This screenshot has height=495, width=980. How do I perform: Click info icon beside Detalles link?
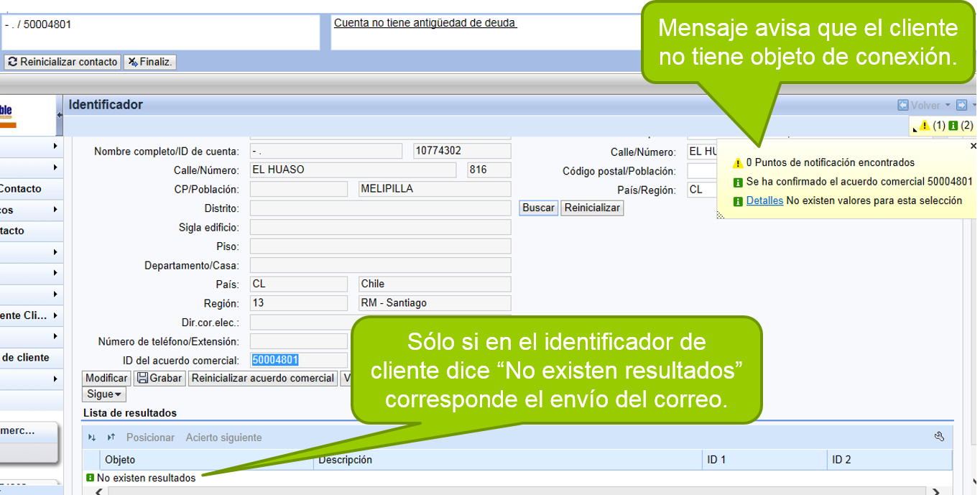point(738,201)
